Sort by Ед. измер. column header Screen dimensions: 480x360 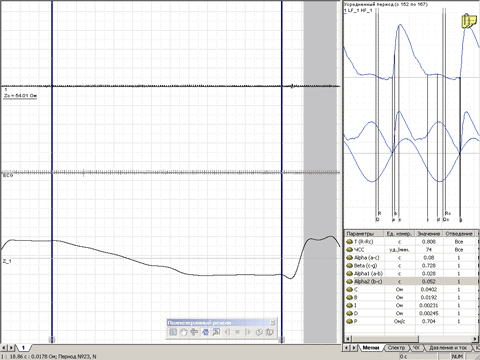coord(399,234)
